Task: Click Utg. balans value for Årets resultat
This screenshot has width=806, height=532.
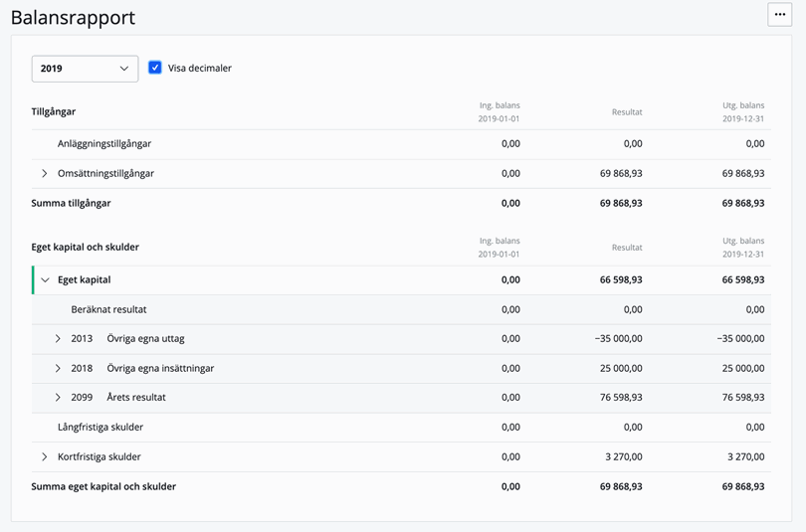Action: pyautogui.click(x=742, y=398)
